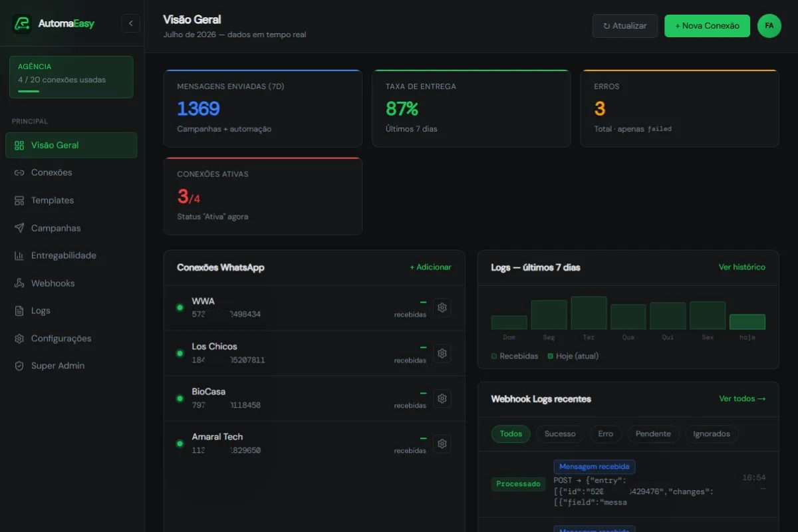The height and width of the screenshot is (532, 798).
Task: Collapse the sidebar with the chevron button
Action: [x=131, y=23]
